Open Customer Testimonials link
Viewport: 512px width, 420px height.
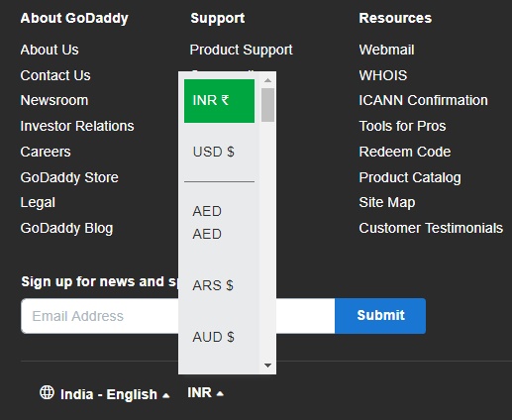click(431, 228)
